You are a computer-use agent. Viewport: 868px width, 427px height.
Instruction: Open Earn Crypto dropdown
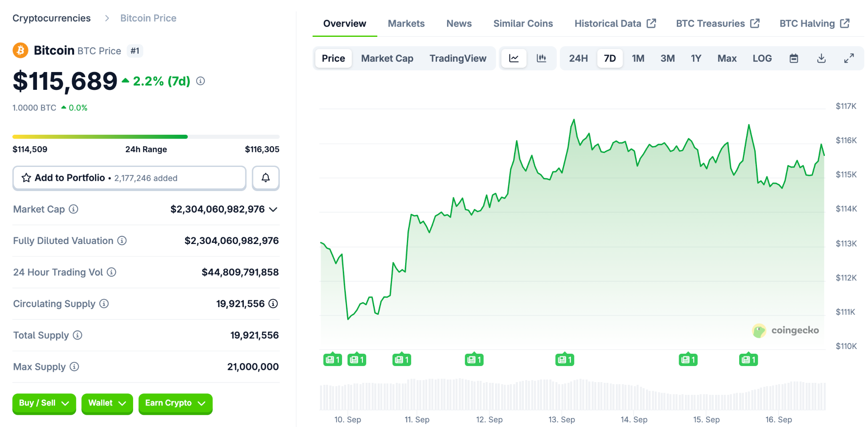pyautogui.click(x=175, y=403)
